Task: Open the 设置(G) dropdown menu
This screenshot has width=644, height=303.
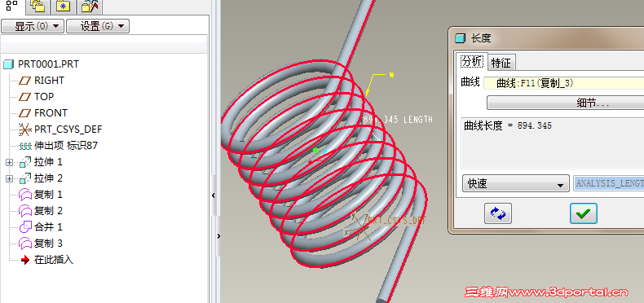Action: [98, 26]
